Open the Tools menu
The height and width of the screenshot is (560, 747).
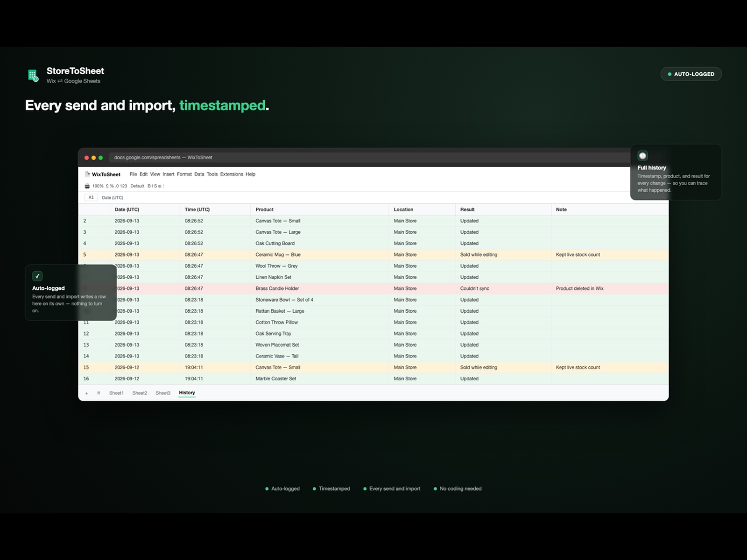tap(212, 174)
